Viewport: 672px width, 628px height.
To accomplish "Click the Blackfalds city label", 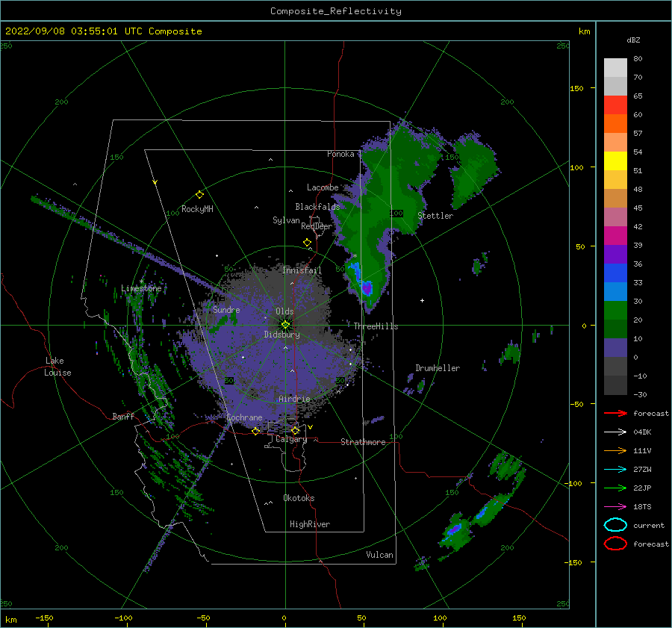I will (317, 207).
